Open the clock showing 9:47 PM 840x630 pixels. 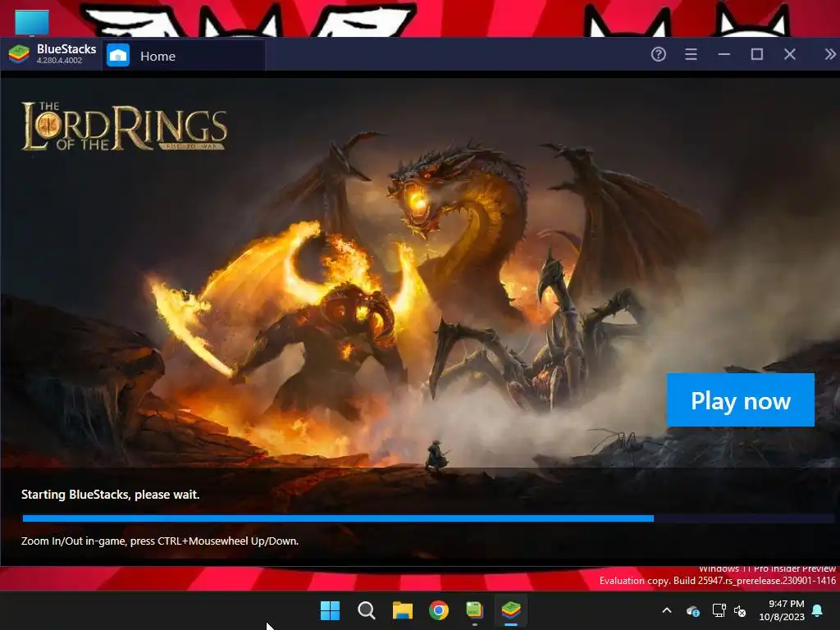pyautogui.click(x=782, y=610)
